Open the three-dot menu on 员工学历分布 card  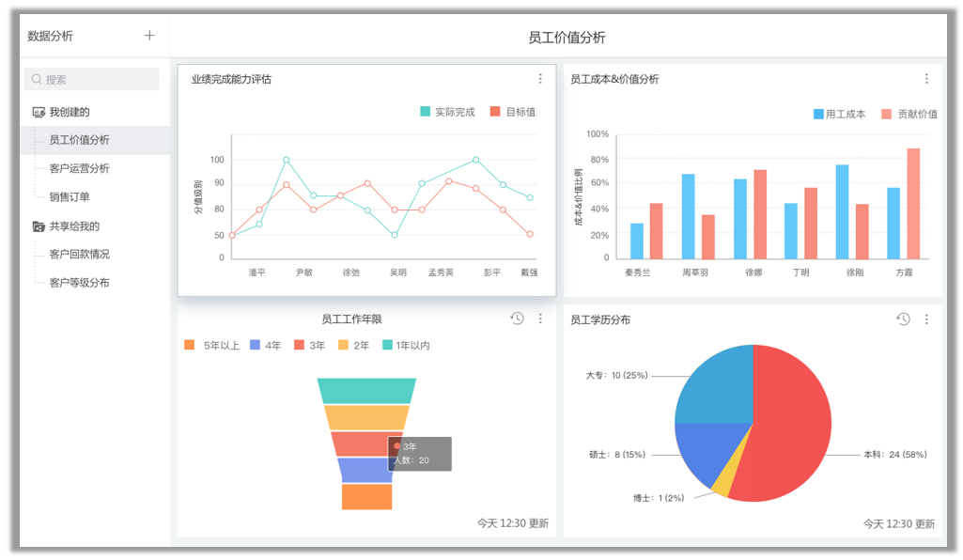926,319
